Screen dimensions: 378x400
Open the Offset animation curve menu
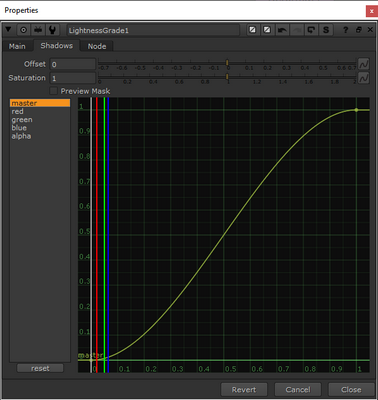(x=363, y=64)
